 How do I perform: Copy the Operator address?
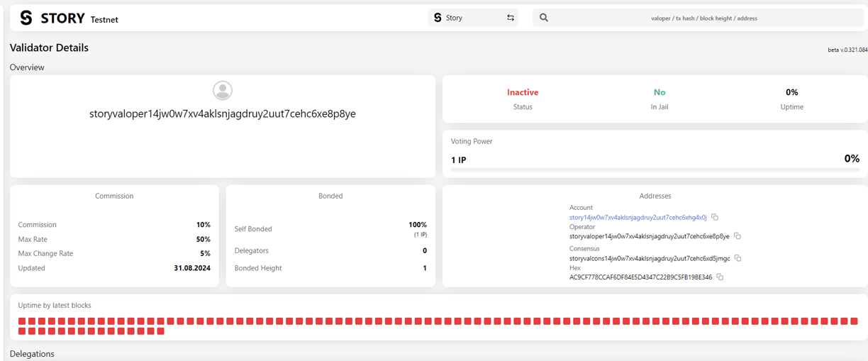738,236
